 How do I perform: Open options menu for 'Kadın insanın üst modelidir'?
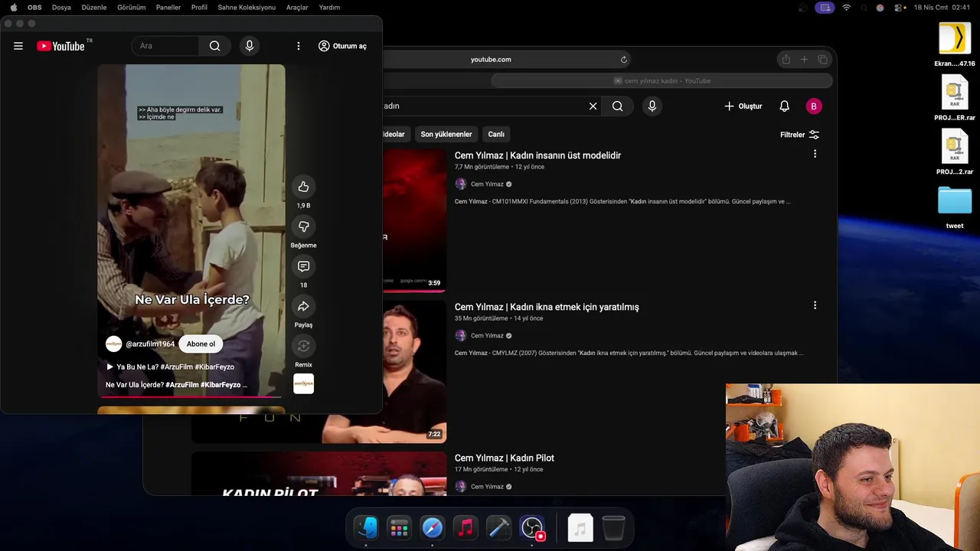point(815,154)
